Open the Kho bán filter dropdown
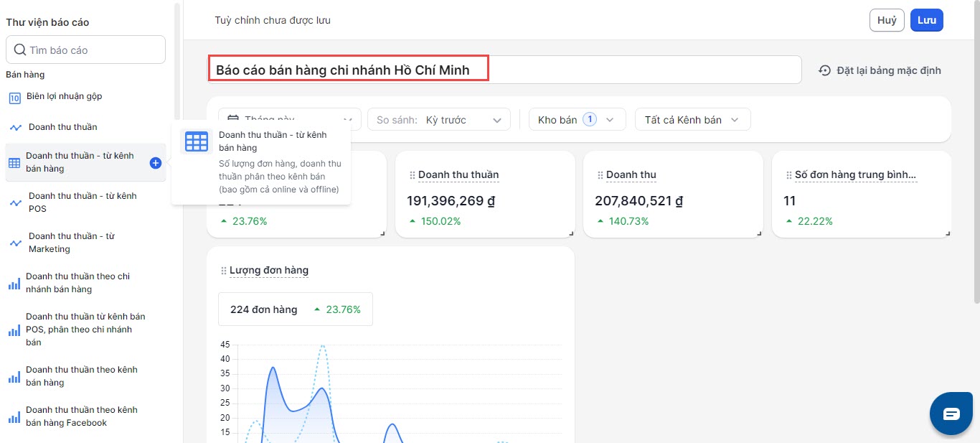Image resolution: width=980 pixels, height=443 pixels. pyautogui.click(x=577, y=120)
